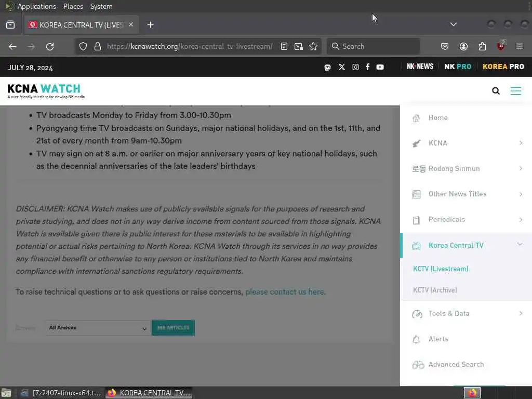Open KCNA Watch Threads profile
Image resolution: width=532 pixels, height=399 pixels.
pos(327,67)
